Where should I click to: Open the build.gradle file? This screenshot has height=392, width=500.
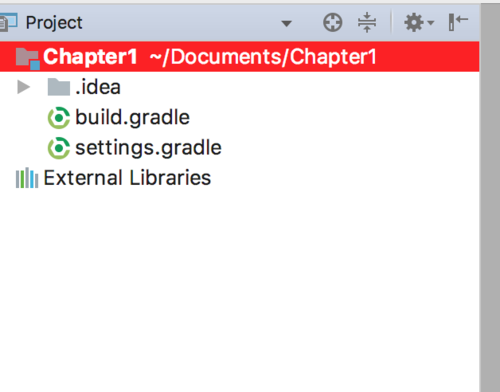point(132,117)
